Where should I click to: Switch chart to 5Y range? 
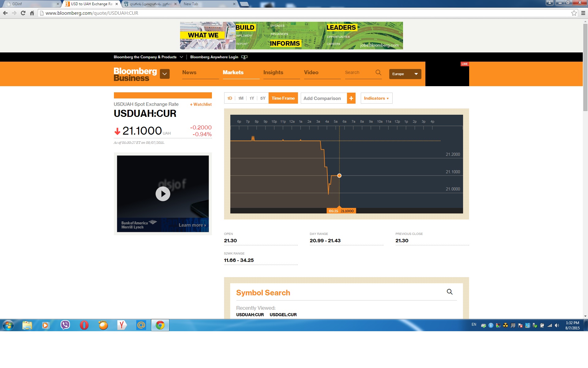coord(263,98)
